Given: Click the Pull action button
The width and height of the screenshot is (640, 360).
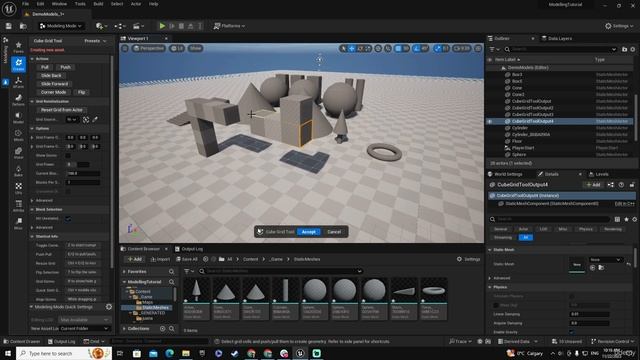Looking at the screenshot, I should [45, 67].
